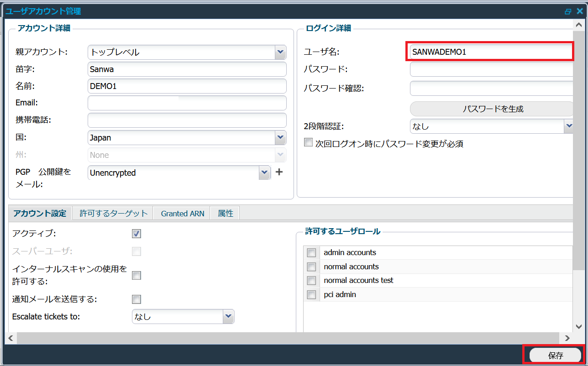This screenshot has height=366, width=588.
Task: Click the horizontal scrollbar track
Action: tap(289, 338)
